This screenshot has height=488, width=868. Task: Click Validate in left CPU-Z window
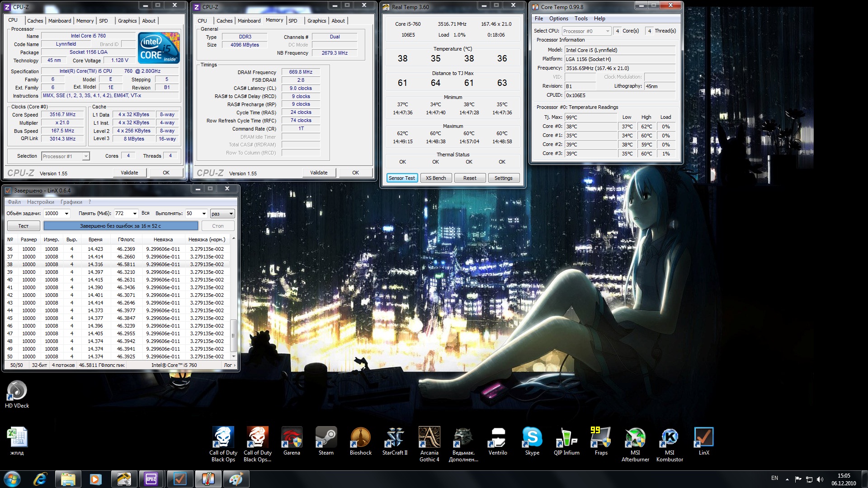click(x=129, y=173)
